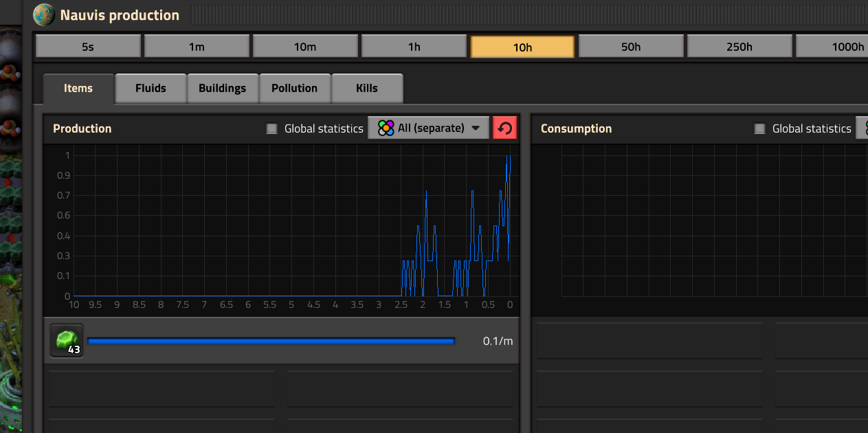The image size is (868, 433).
Task: Enable Global statistics for Consumption
Action: point(760,129)
